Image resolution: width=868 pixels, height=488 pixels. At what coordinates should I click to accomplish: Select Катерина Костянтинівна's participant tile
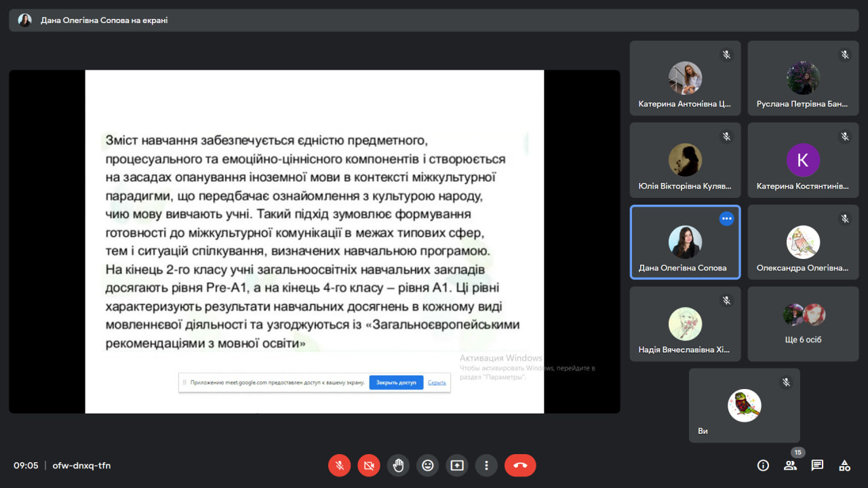803,160
